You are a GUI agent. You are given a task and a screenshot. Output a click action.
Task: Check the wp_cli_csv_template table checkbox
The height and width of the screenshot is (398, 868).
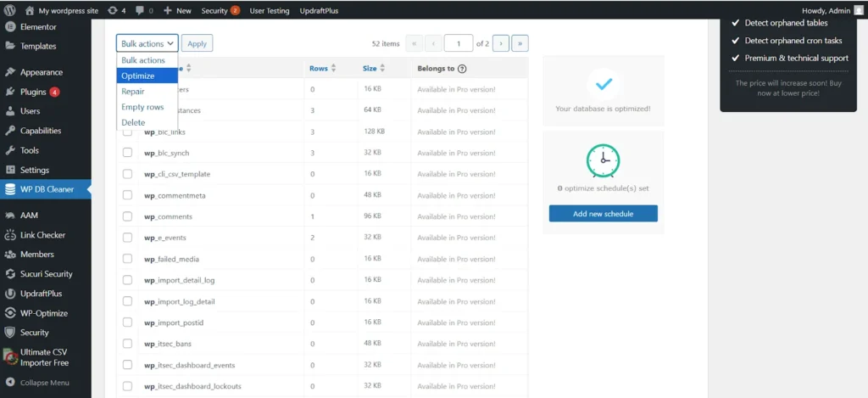tap(127, 173)
